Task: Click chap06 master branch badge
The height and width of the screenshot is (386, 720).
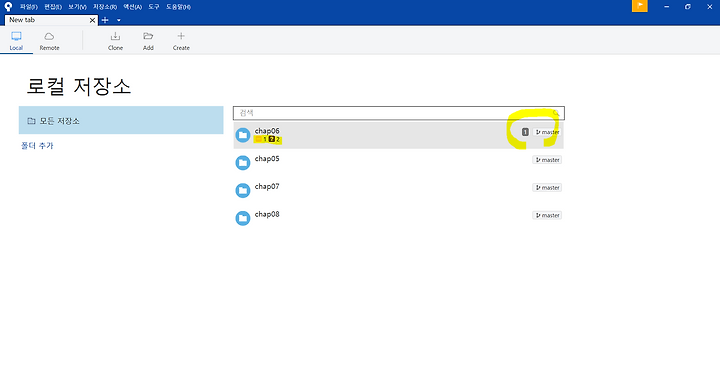Action: tap(547, 132)
